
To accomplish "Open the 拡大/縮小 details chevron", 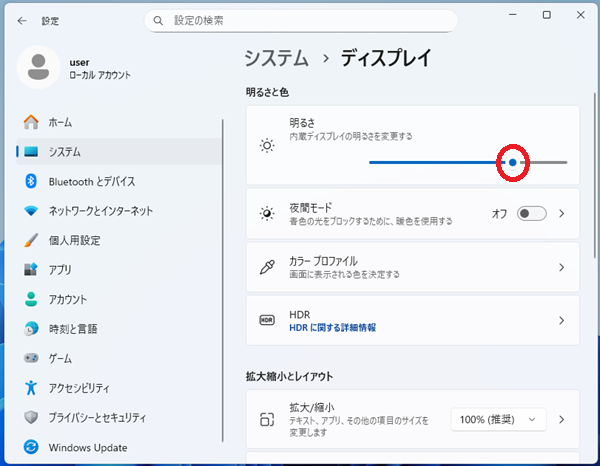I will [x=562, y=419].
